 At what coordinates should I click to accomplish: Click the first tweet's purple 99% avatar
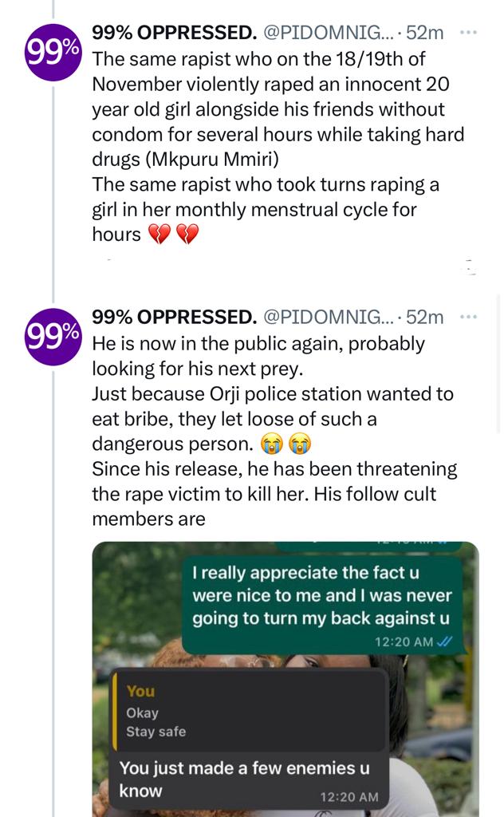[53, 51]
